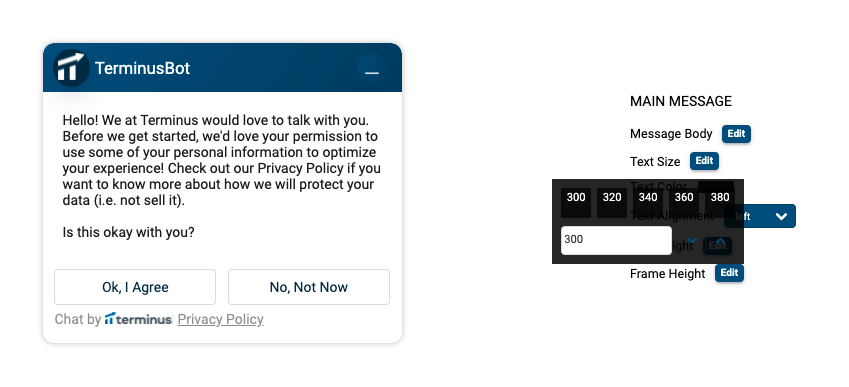Choose the 340 preset value
This screenshot has height=387, width=849.
[648, 202]
